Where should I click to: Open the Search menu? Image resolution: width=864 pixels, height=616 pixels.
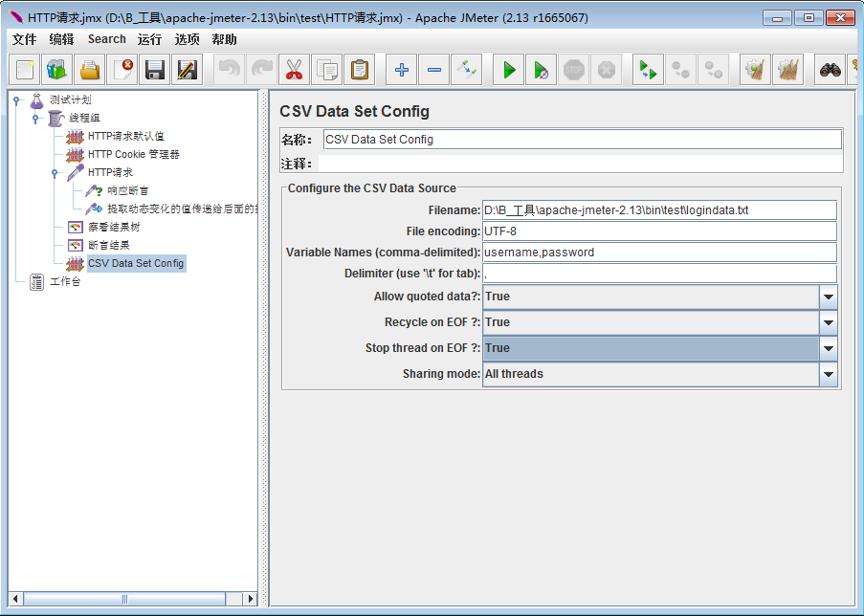coord(107,39)
